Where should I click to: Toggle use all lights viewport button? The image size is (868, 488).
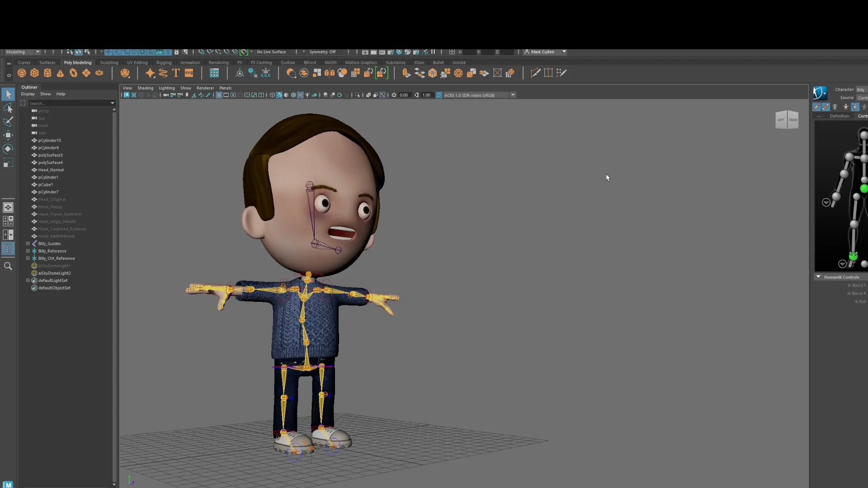(x=307, y=95)
